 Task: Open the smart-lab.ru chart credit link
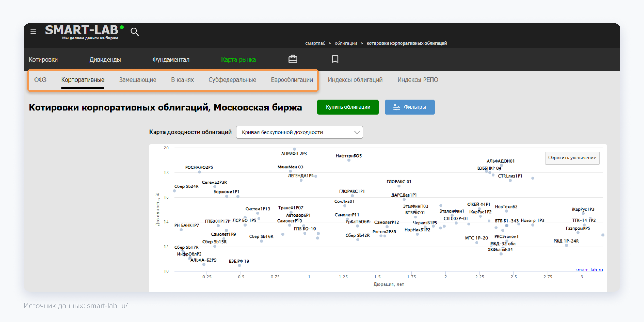point(589,270)
